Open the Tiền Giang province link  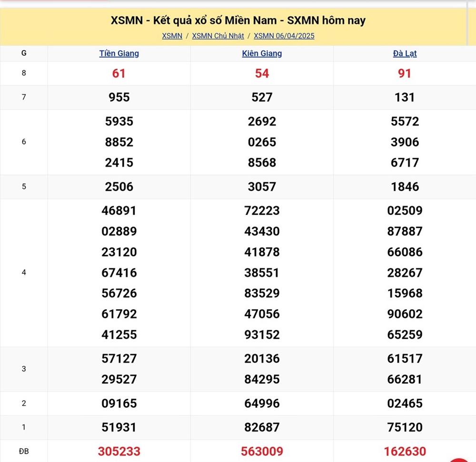click(119, 53)
